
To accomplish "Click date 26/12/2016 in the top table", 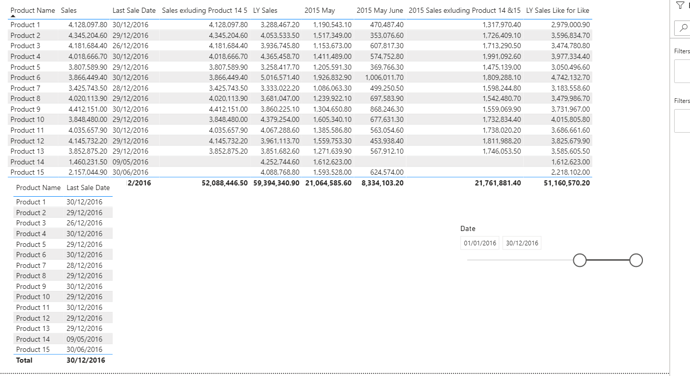I will pyautogui.click(x=130, y=46).
